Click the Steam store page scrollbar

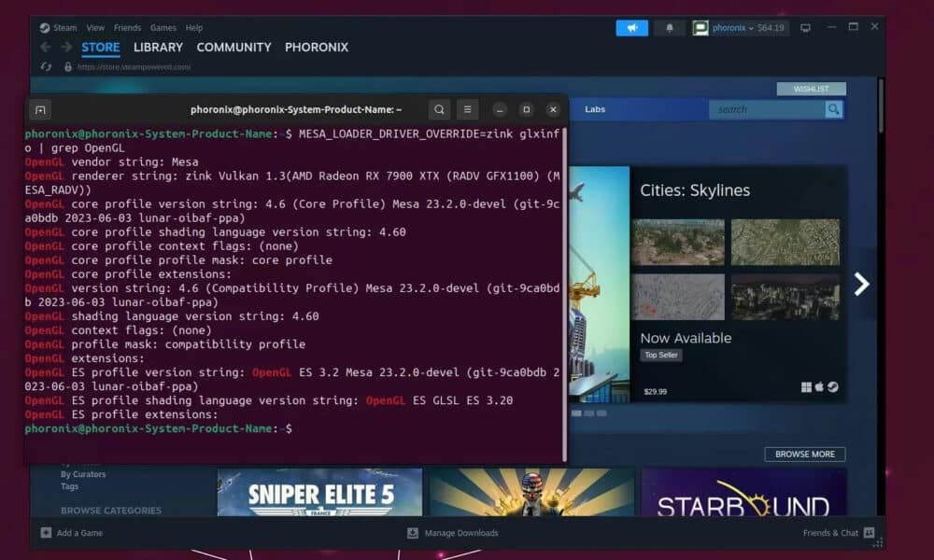881,105
